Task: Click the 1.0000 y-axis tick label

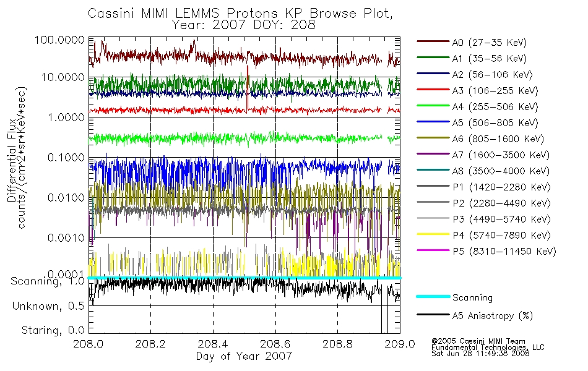Action: [x=66, y=117]
